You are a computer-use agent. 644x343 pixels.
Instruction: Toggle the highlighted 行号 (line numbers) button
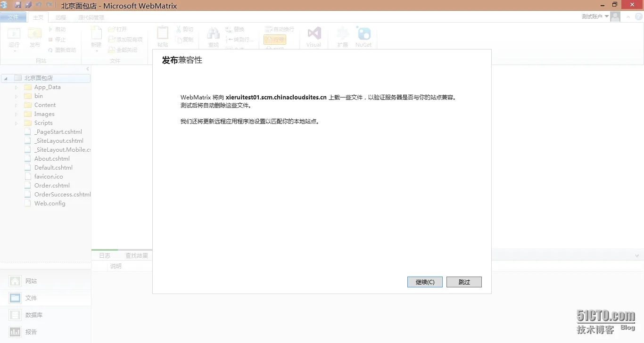[x=275, y=40]
